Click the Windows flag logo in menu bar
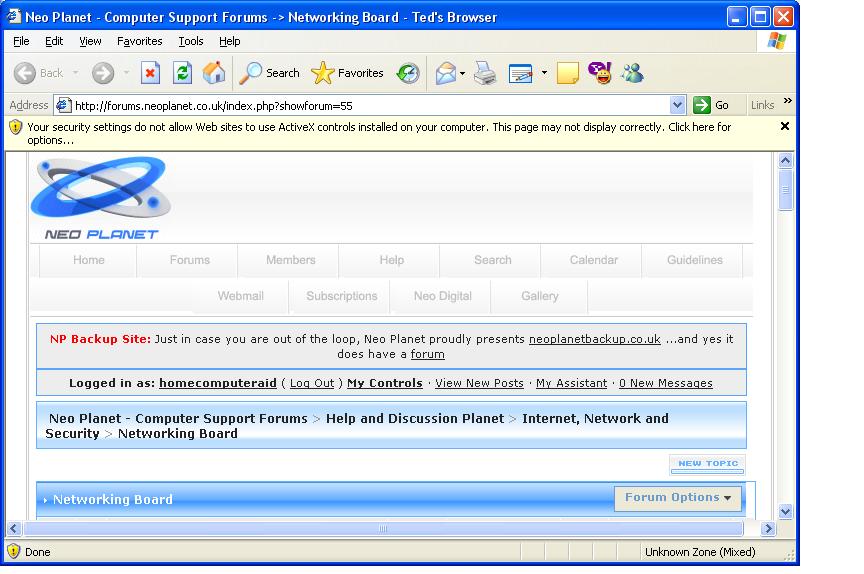864x574 pixels. coord(777,41)
